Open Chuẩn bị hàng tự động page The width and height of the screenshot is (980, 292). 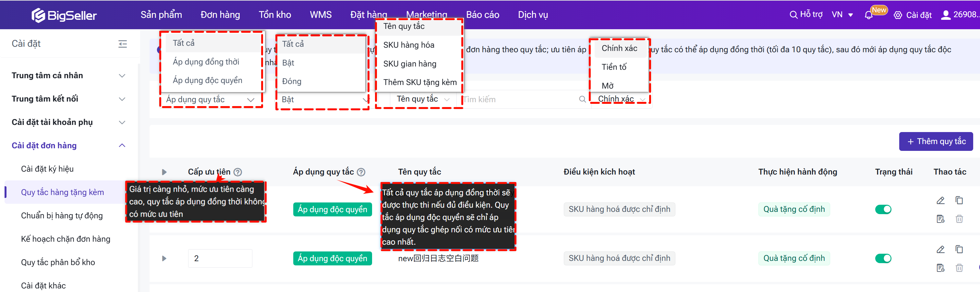point(62,216)
